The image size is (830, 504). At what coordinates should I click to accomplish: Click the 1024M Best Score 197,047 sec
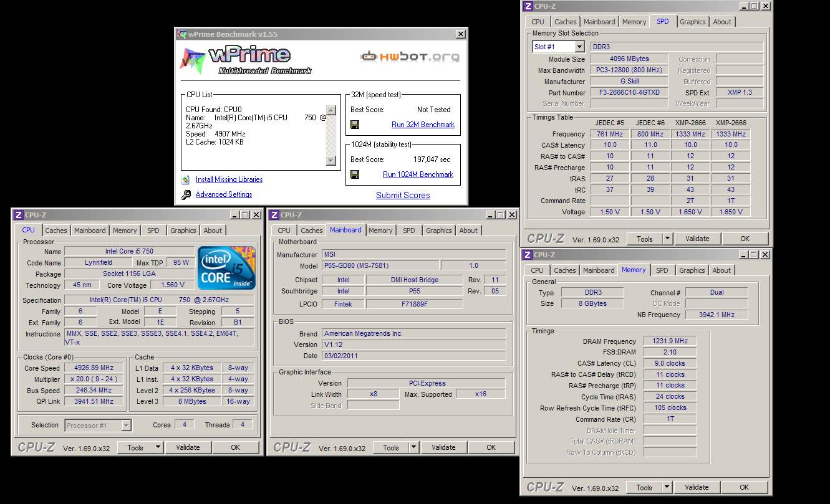(432, 159)
